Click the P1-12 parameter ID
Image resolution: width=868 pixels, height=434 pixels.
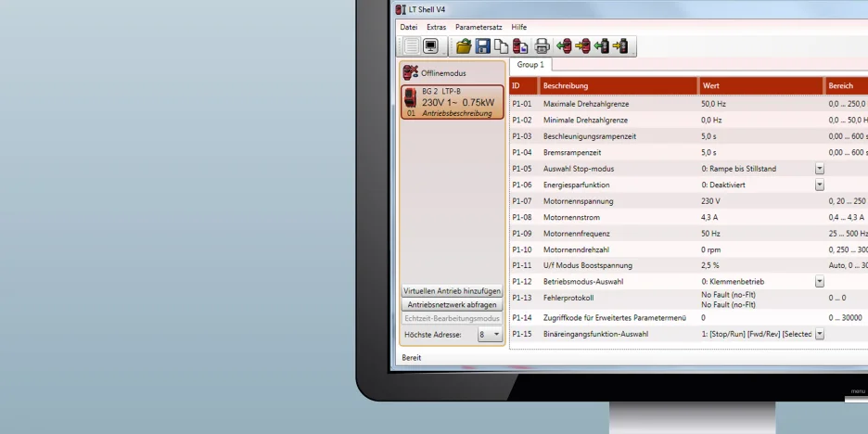(521, 282)
